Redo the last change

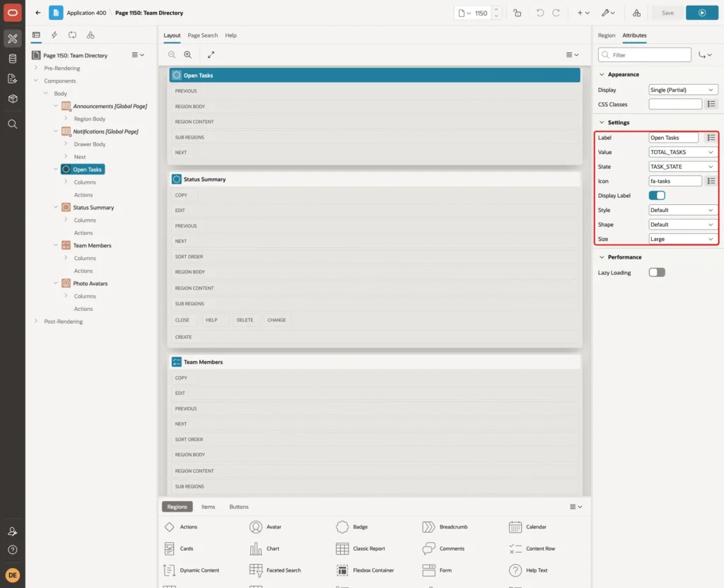[556, 13]
